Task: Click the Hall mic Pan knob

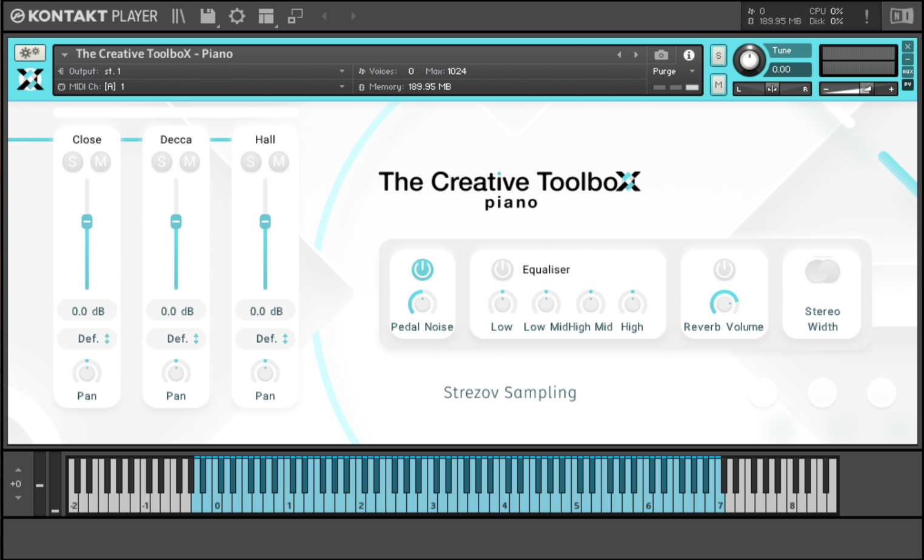Action: (265, 373)
